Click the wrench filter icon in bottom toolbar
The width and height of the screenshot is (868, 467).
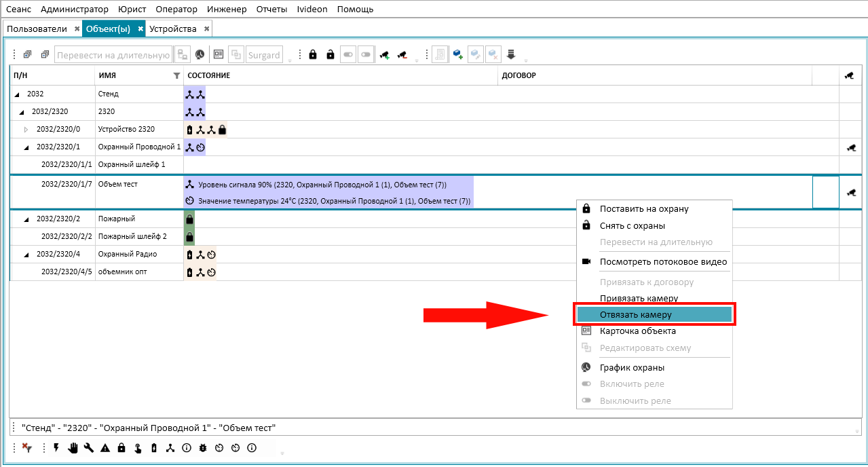[89, 448]
